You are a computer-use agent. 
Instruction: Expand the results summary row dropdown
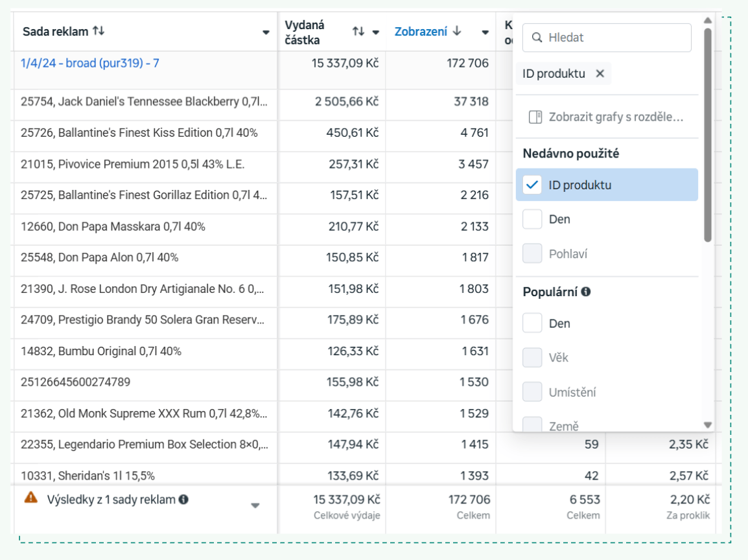[255, 506]
